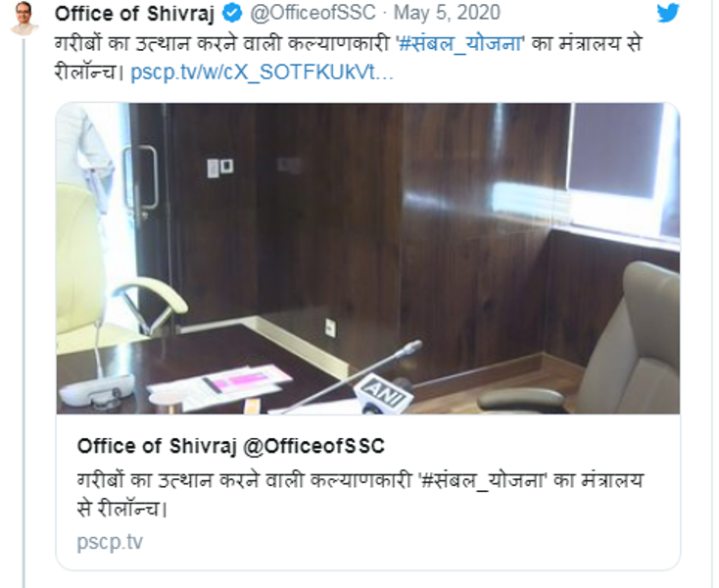Click the Twitter bird logo

click(x=667, y=13)
